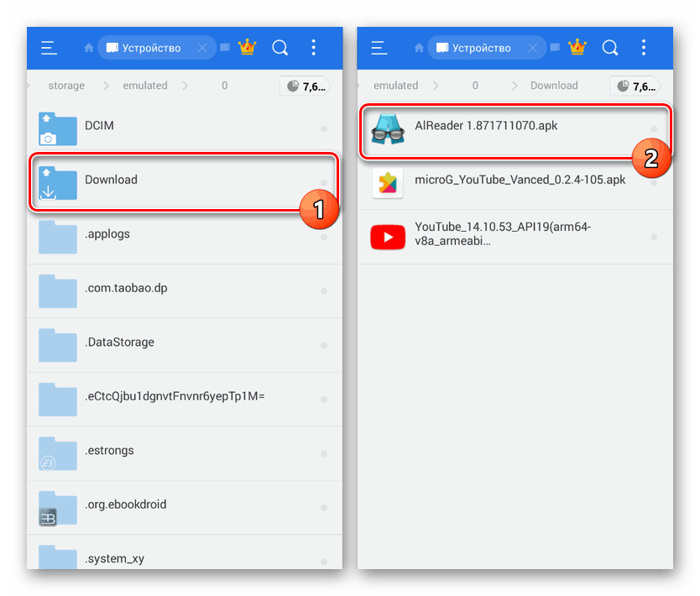Viewport: 700px width, 596px height.
Task: Go back to storage via the breadcrumb
Action: click(x=66, y=85)
